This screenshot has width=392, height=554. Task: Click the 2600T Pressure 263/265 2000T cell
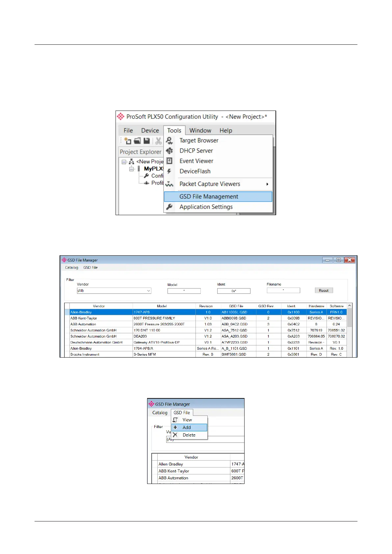[x=164, y=324]
